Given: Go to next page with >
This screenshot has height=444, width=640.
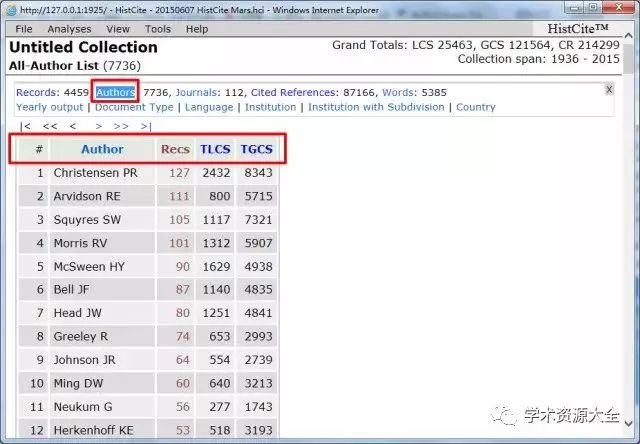Looking at the screenshot, I should point(98,127).
